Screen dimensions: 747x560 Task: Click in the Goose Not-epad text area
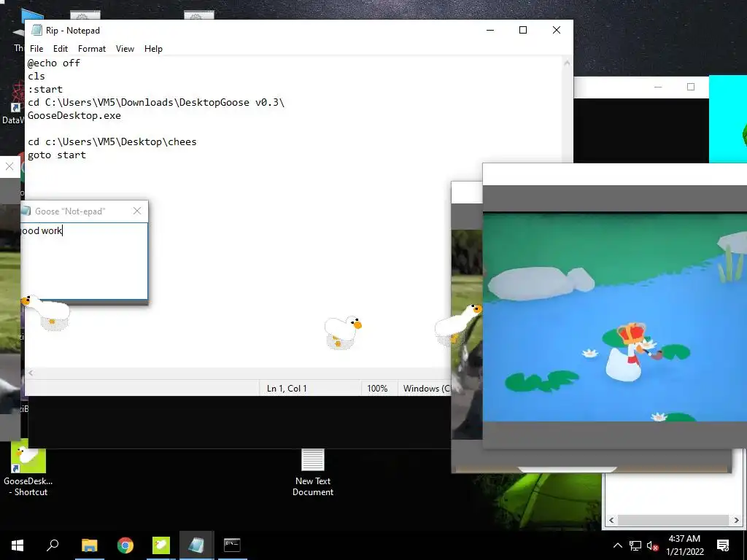click(x=85, y=261)
